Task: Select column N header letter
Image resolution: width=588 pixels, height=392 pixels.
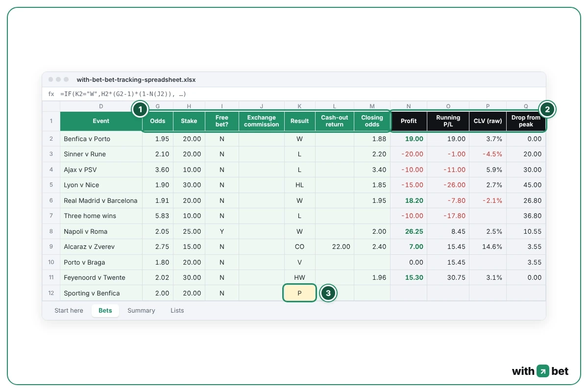Action: click(x=409, y=106)
